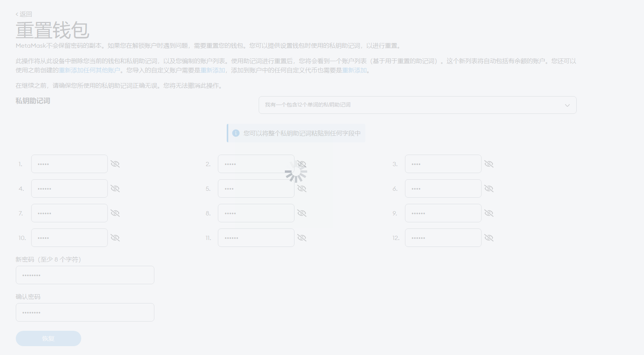The image size is (644, 355).
Task: Reveal seed word 9 via eye icon
Action: (x=489, y=213)
